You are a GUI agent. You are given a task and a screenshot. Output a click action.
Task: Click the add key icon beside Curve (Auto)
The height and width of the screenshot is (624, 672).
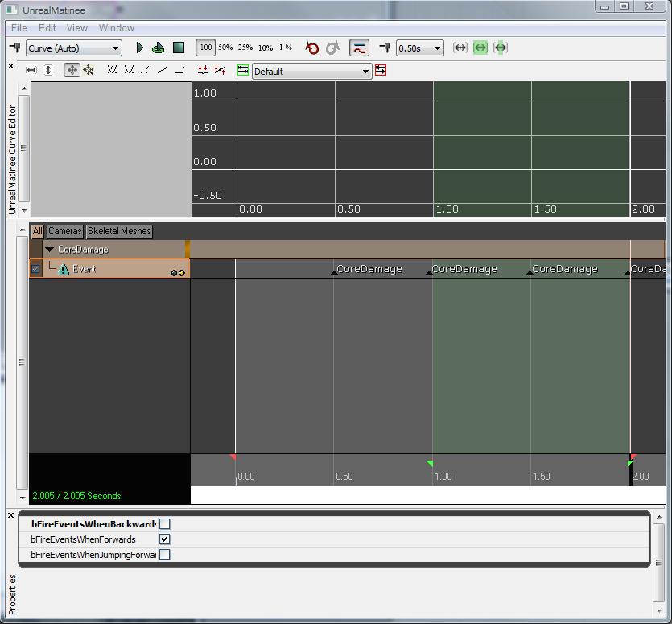(15, 48)
